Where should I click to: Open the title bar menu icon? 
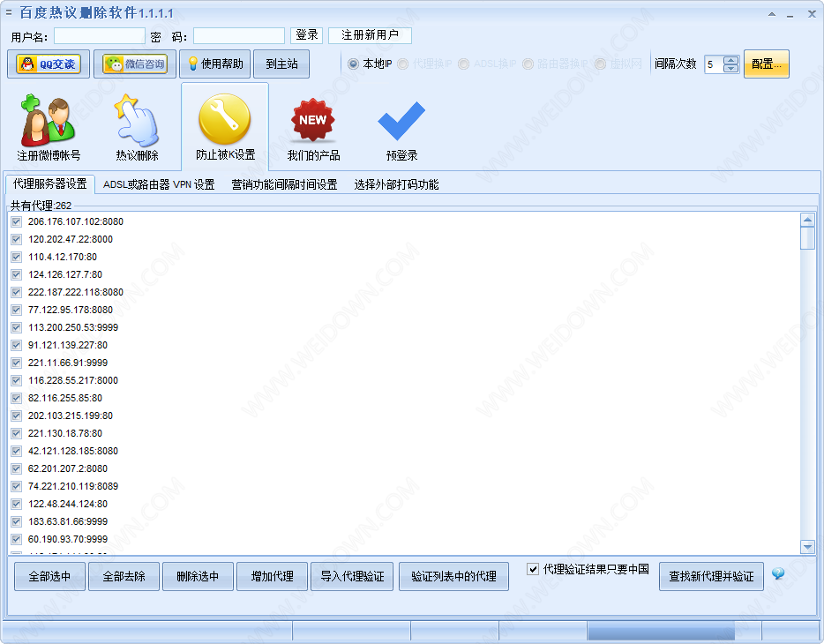[9, 12]
